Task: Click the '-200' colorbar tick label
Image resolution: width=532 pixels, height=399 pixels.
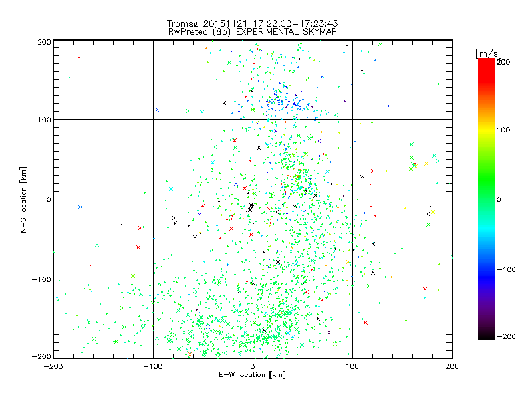Action: (506, 336)
